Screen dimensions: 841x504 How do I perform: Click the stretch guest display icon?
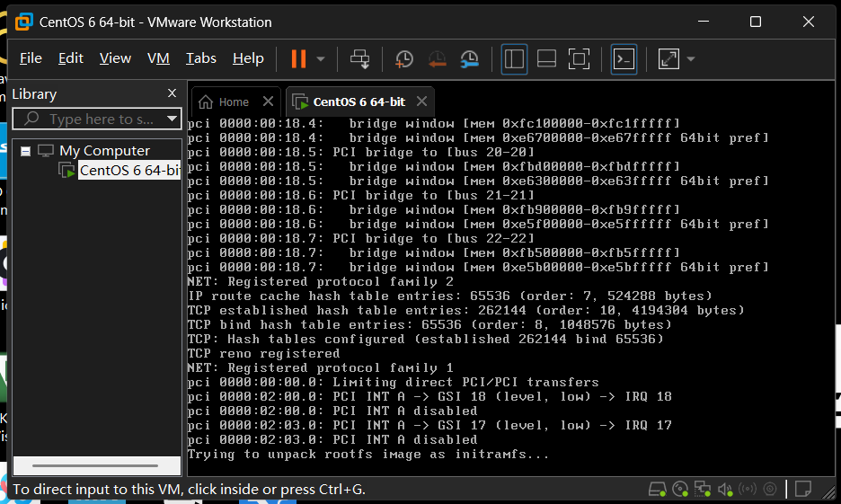[668, 59]
